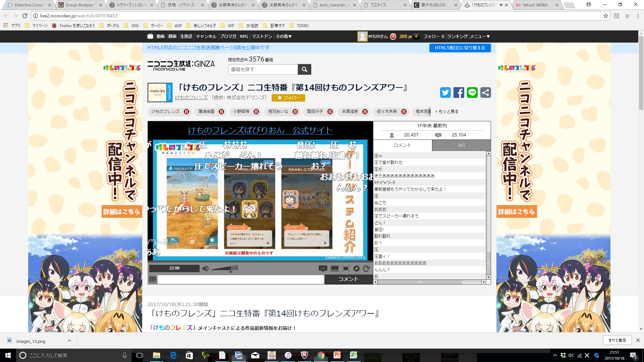Reload the player with refresh icon
Image resolution: width=644 pixels, height=362 pixels.
point(366,268)
